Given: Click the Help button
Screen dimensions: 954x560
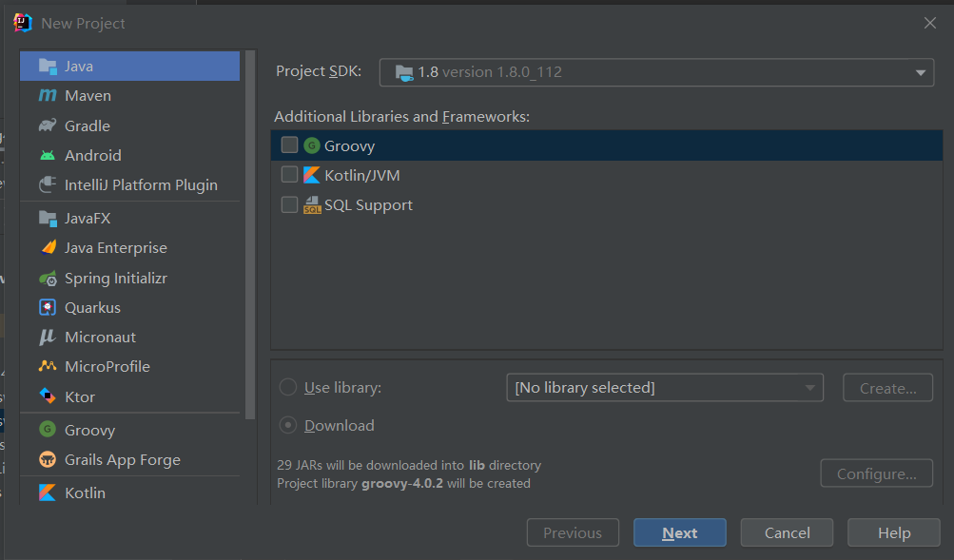Looking at the screenshot, I should (894, 532).
